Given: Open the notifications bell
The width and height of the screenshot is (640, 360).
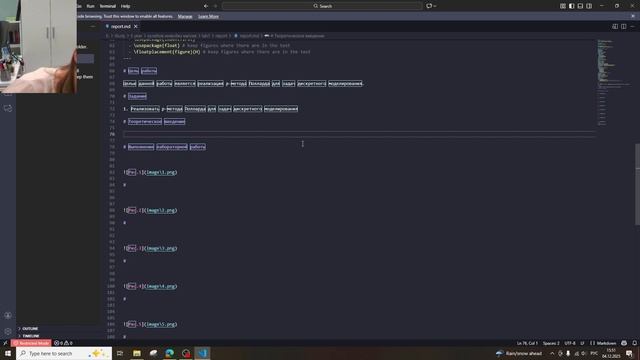Looking at the screenshot, I should (x=635, y=343).
